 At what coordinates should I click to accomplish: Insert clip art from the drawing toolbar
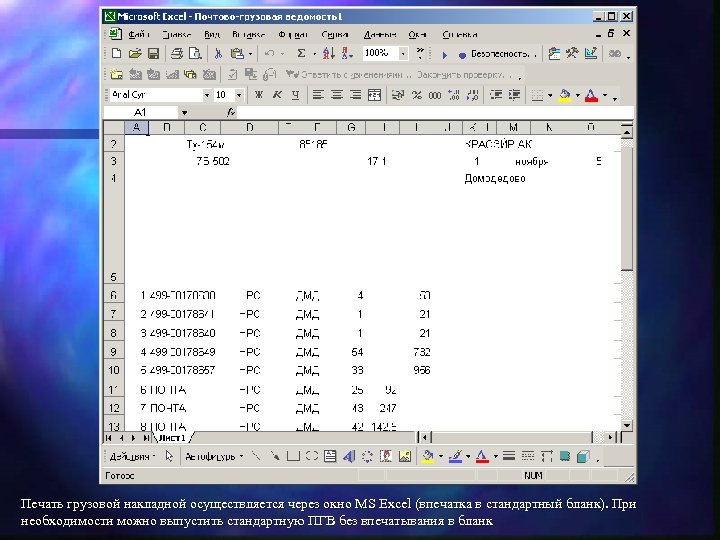(x=386, y=456)
